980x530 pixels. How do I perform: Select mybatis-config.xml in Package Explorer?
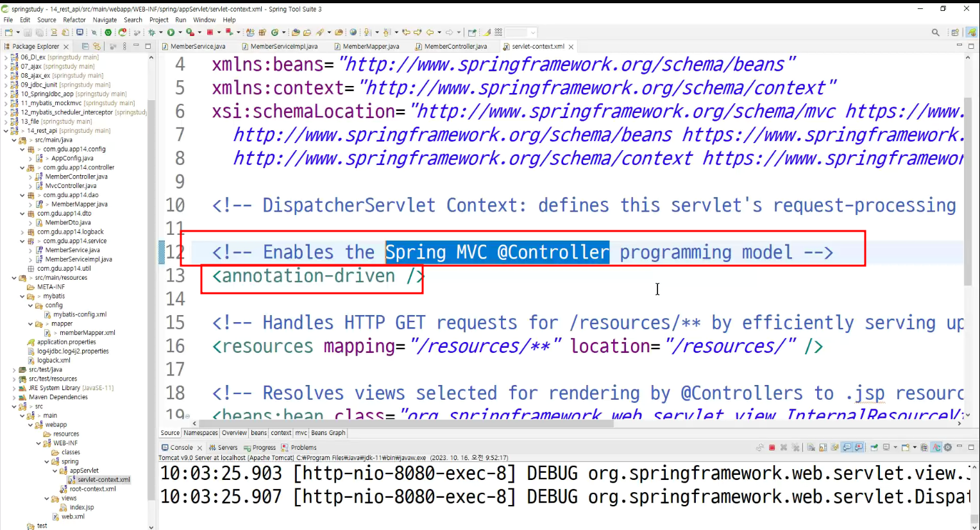tap(75, 314)
